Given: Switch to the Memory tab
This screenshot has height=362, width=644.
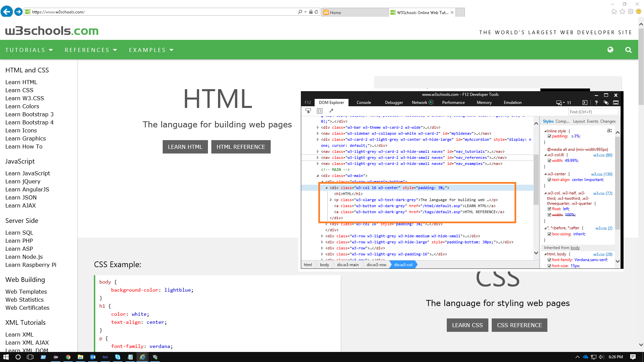Looking at the screenshot, I should [x=484, y=103].
